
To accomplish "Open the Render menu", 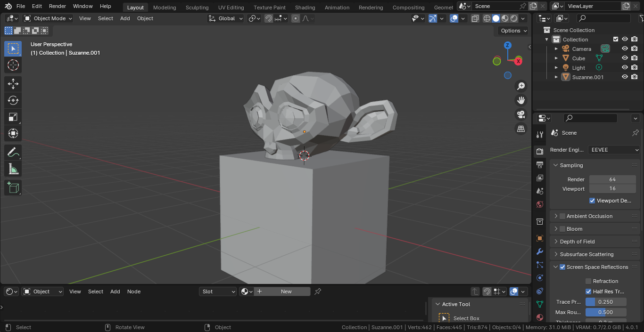I will pos(58,6).
